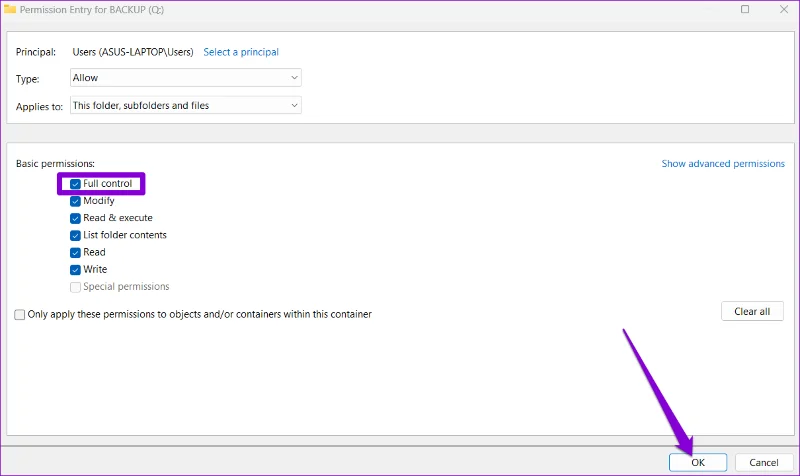Screen dimensions: 800x476
Task: Confirm with the OK button
Action: 698,462
